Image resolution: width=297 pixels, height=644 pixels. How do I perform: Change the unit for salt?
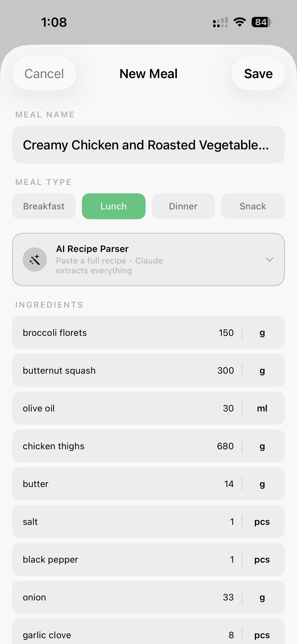coord(262,522)
